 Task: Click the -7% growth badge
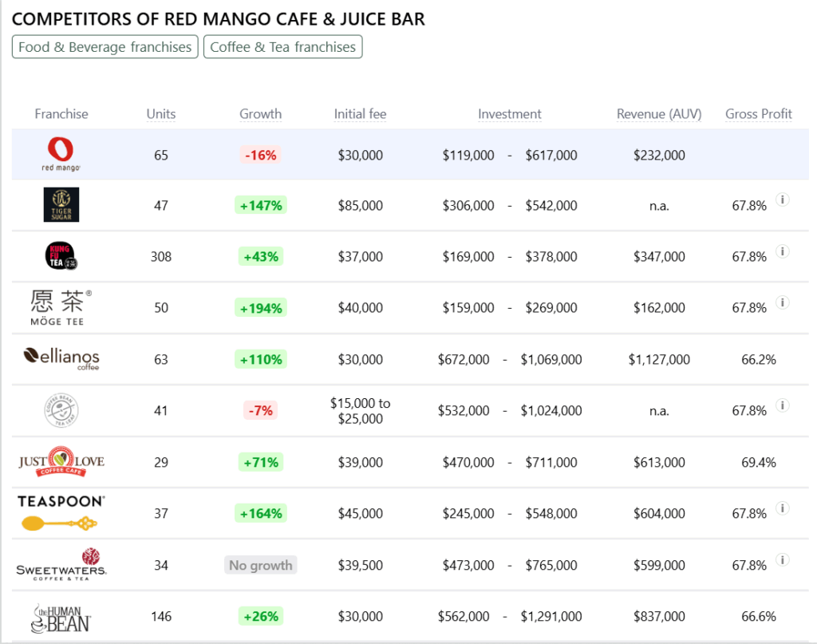[261, 410]
